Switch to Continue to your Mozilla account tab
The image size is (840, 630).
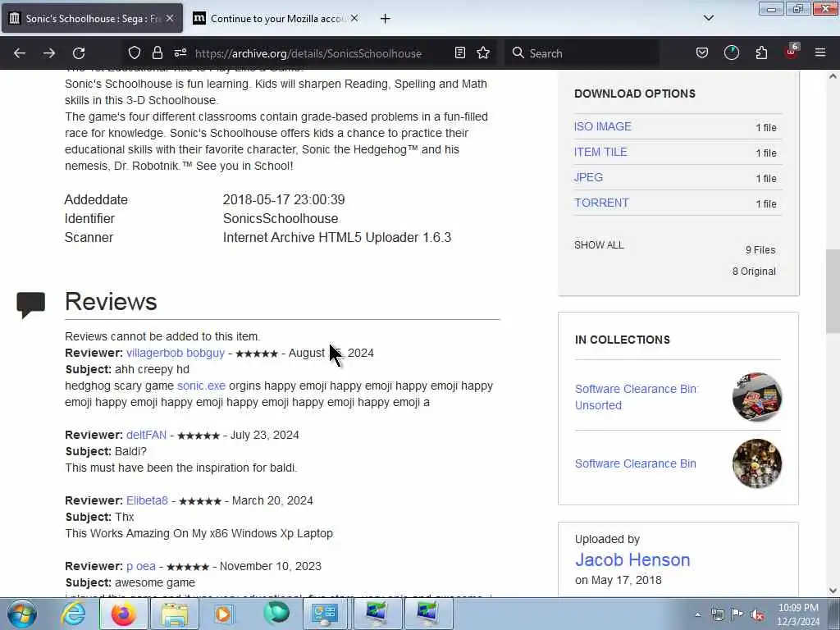point(276,19)
